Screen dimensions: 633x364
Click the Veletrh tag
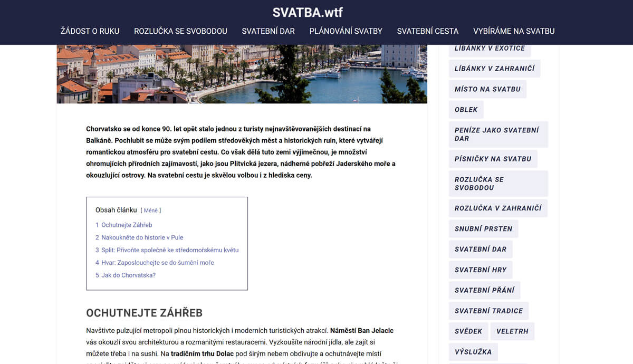pos(512,331)
